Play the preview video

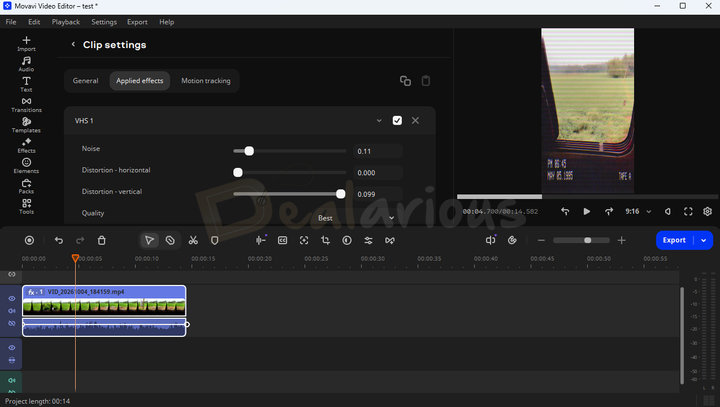(586, 211)
